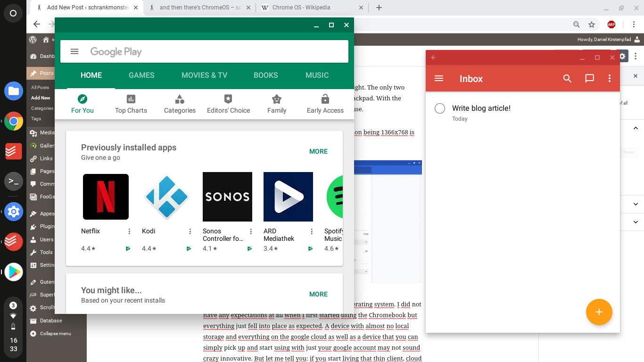Click the Chrome back arrow
The image size is (644, 362).
coord(36,25)
